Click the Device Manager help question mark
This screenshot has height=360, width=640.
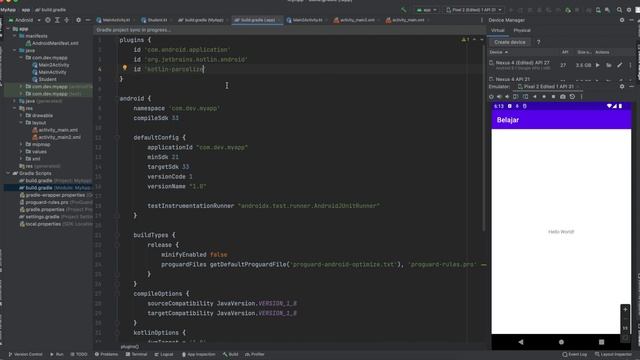pyautogui.click(x=538, y=42)
